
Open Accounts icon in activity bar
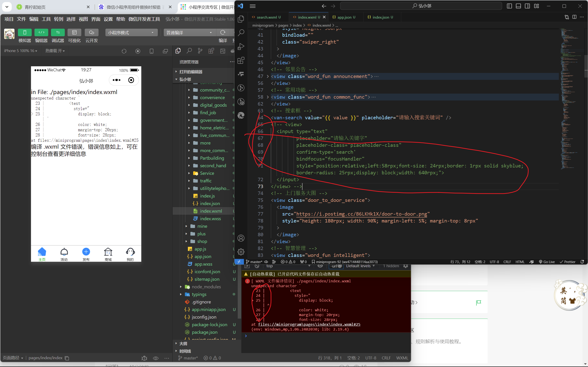(241, 238)
